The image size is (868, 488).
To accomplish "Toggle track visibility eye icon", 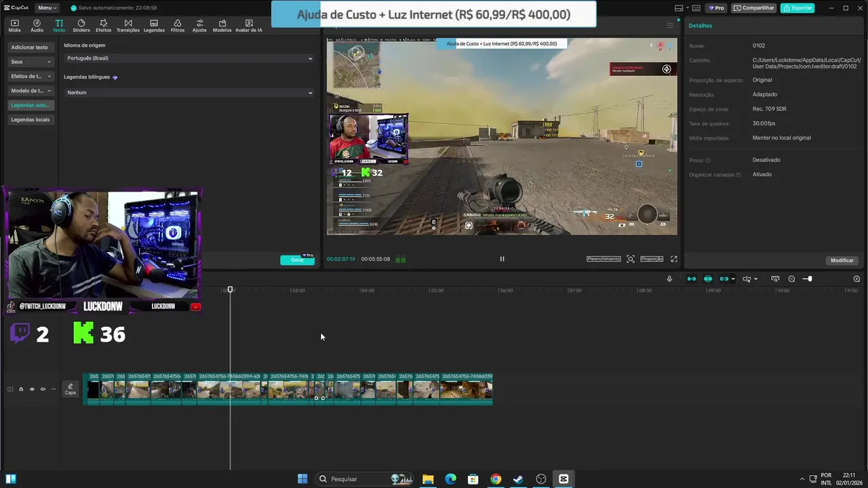I will [x=32, y=389].
